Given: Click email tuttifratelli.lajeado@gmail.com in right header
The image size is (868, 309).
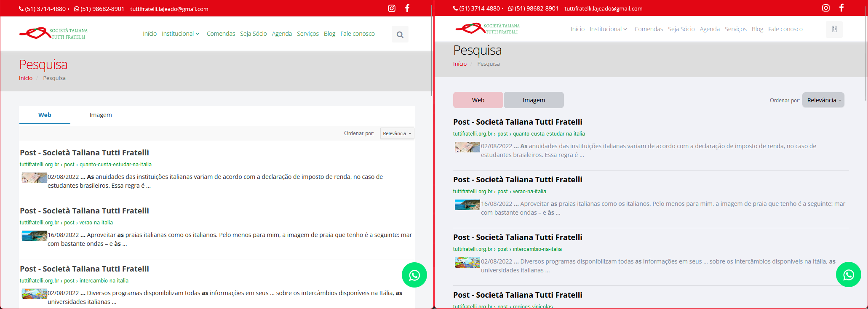Looking at the screenshot, I should point(604,8).
